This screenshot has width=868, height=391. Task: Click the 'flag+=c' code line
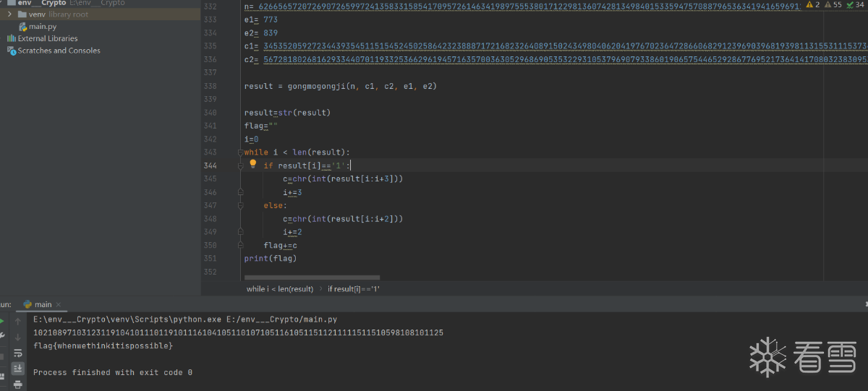pyautogui.click(x=280, y=245)
